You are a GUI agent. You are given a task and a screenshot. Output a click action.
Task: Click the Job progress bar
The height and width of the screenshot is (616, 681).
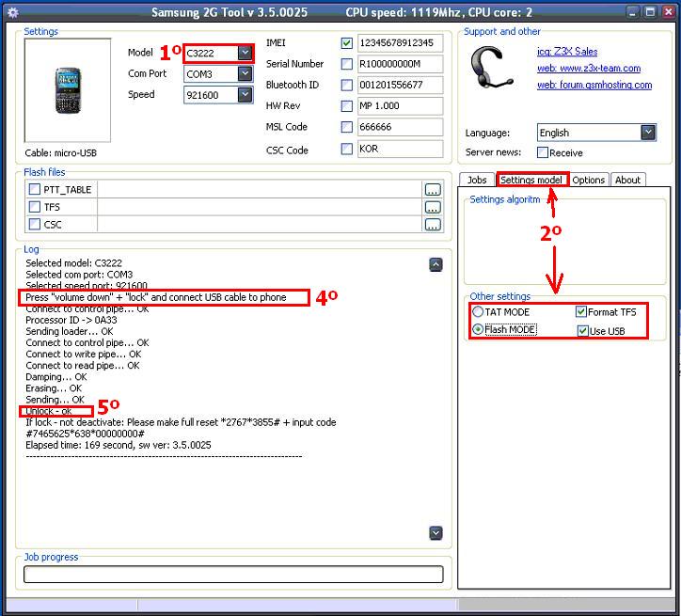pos(233,574)
